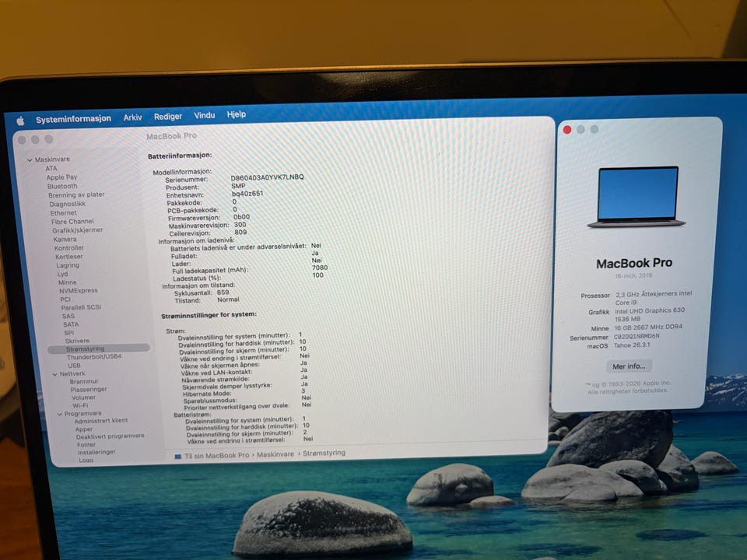Screen dimensions: 747x560
Task: Click the battery serial number D860403A0YVK7LNBQ
Action: pyautogui.click(x=267, y=177)
